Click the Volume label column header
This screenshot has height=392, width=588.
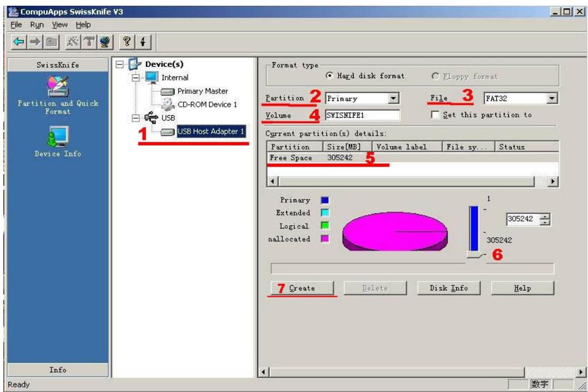coord(407,147)
